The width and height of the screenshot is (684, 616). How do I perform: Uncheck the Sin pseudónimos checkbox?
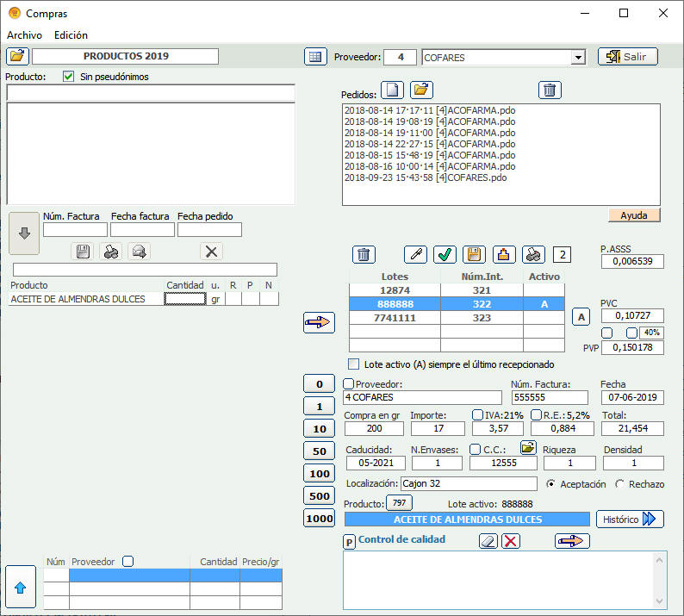point(69,77)
